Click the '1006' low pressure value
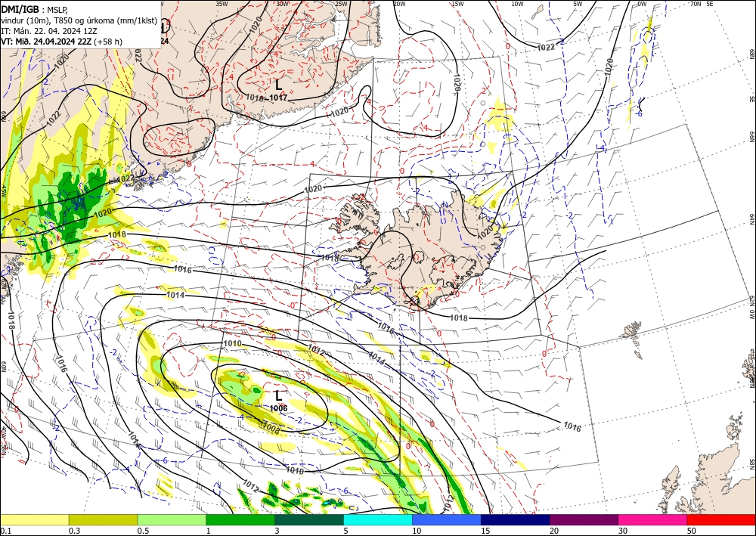 279,408
